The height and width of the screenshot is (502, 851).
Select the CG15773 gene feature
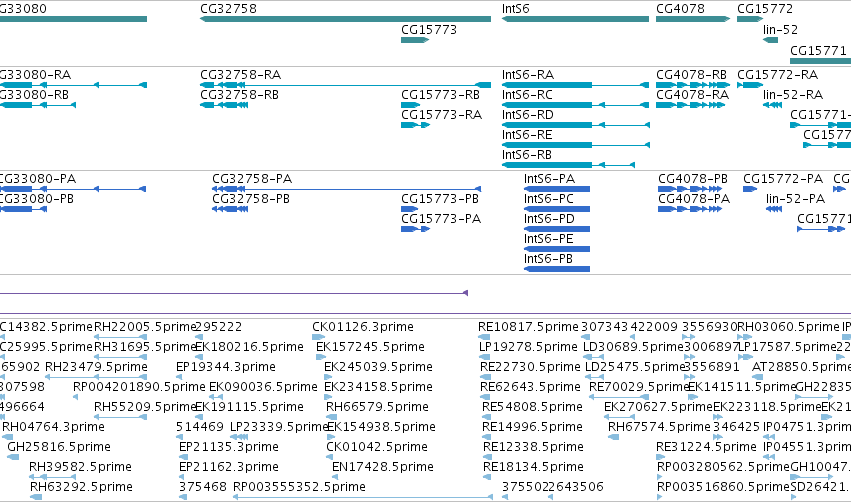pos(415,40)
